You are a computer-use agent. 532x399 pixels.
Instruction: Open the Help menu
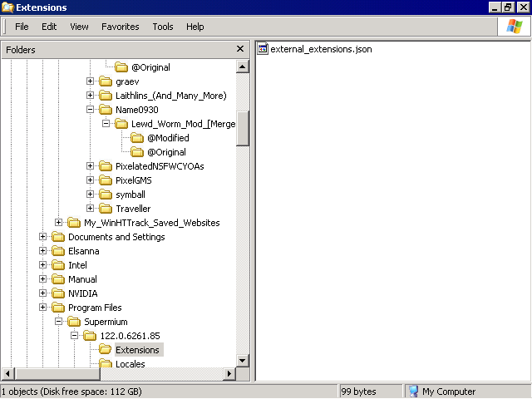tap(195, 27)
